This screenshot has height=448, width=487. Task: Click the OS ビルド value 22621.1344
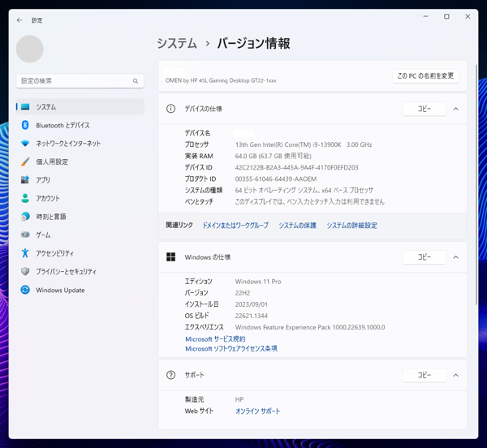pyautogui.click(x=252, y=316)
